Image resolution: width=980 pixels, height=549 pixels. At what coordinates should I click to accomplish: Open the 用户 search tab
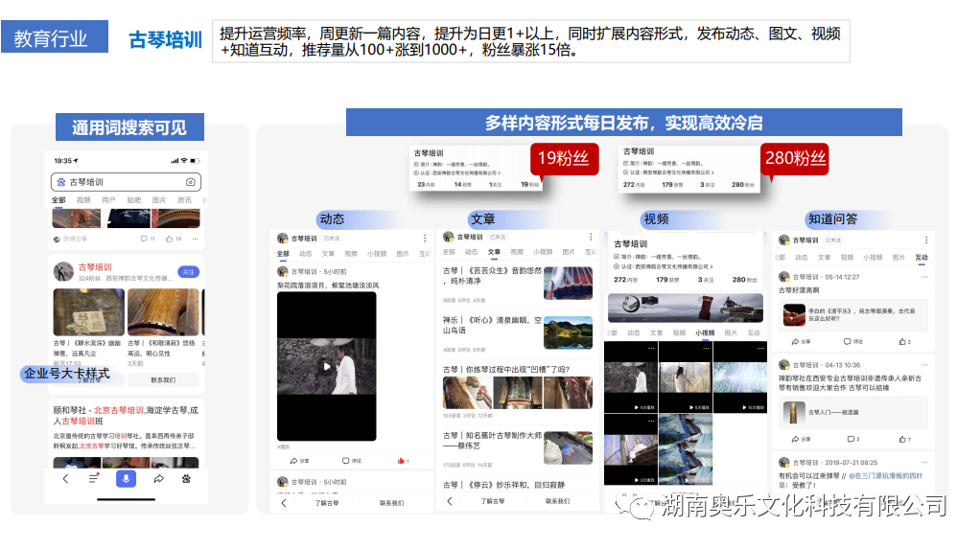(108, 200)
